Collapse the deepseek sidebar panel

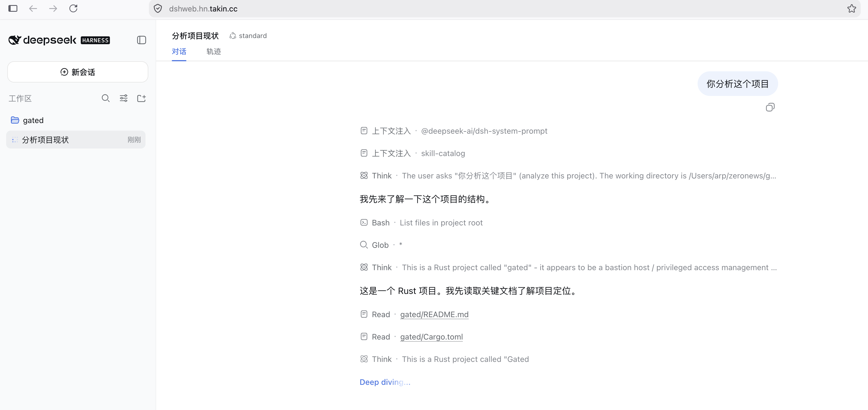click(142, 40)
